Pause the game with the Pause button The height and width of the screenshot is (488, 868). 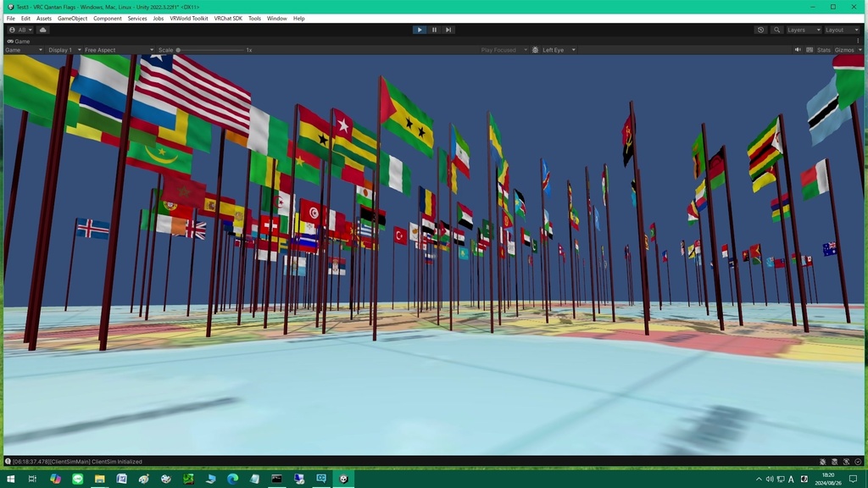click(434, 30)
